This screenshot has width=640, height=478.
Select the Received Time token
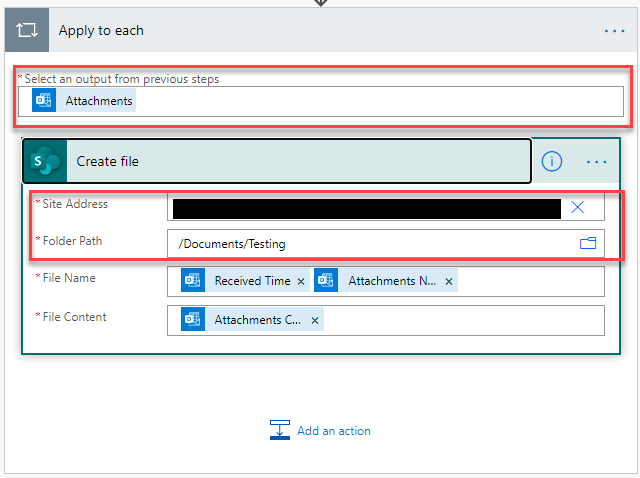tap(252, 282)
